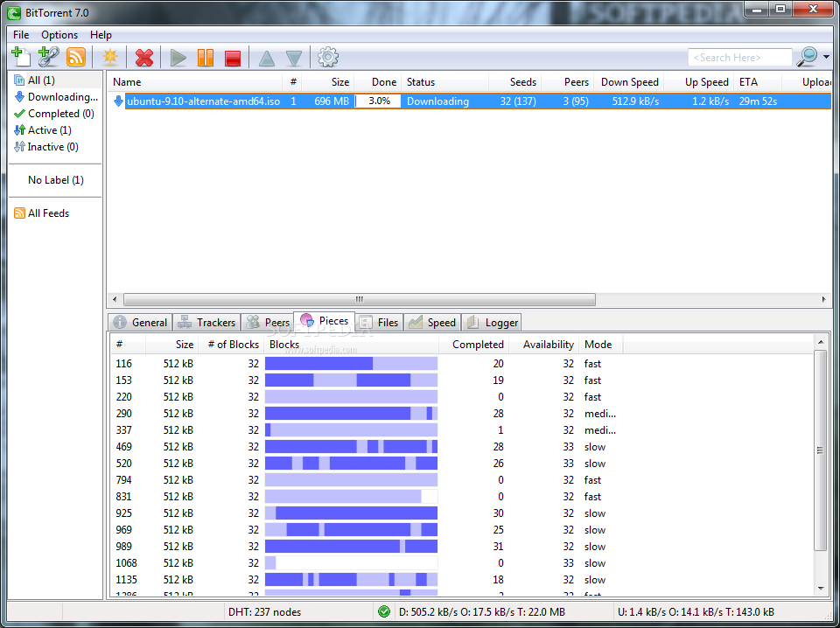
Task: Select All Feeds in the sidebar
Action: pos(48,213)
